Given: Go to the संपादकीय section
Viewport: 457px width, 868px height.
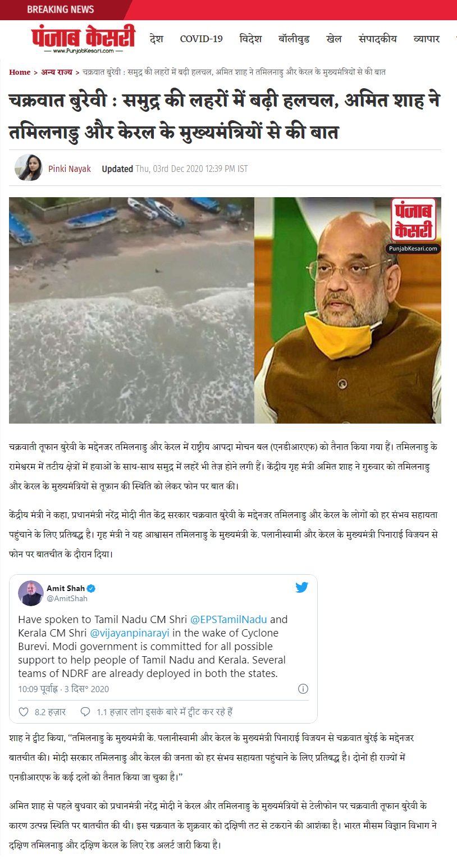Looking at the screenshot, I should coord(377,39).
